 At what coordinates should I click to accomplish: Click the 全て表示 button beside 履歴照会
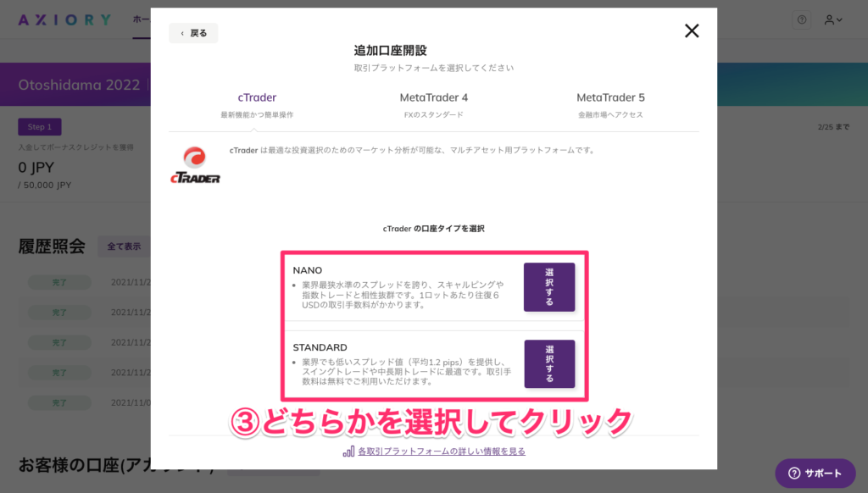click(124, 246)
